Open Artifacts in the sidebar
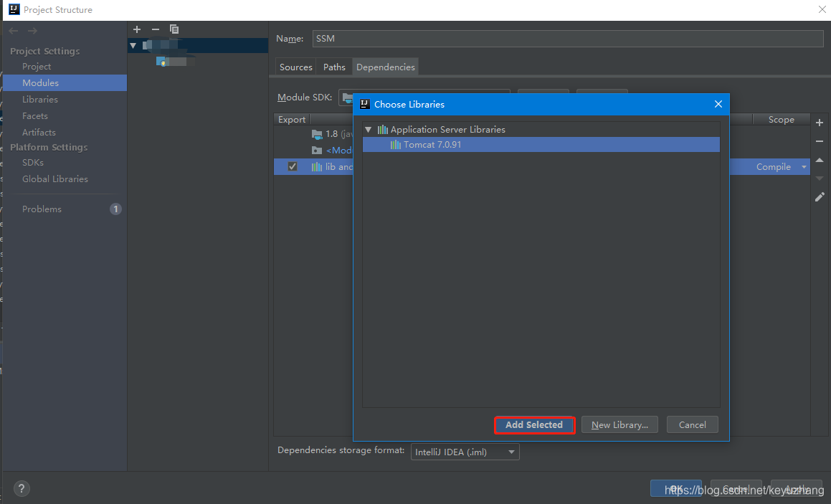This screenshot has width=831, height=504. pyautogui.click(x=39, y=132)
